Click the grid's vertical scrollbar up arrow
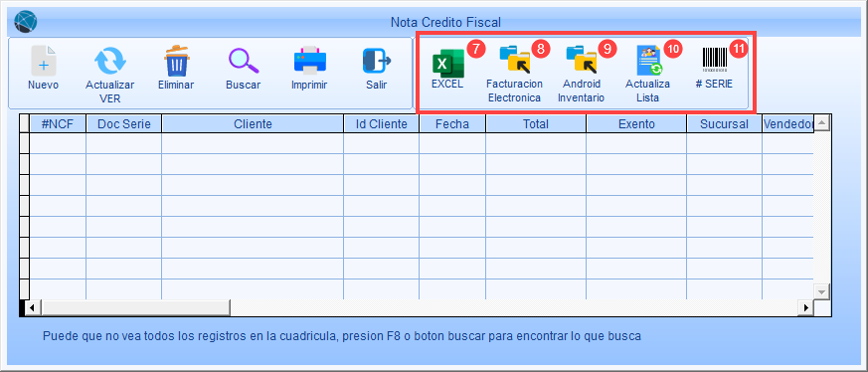Screen dimensions: 868x372 click(821, 123)
